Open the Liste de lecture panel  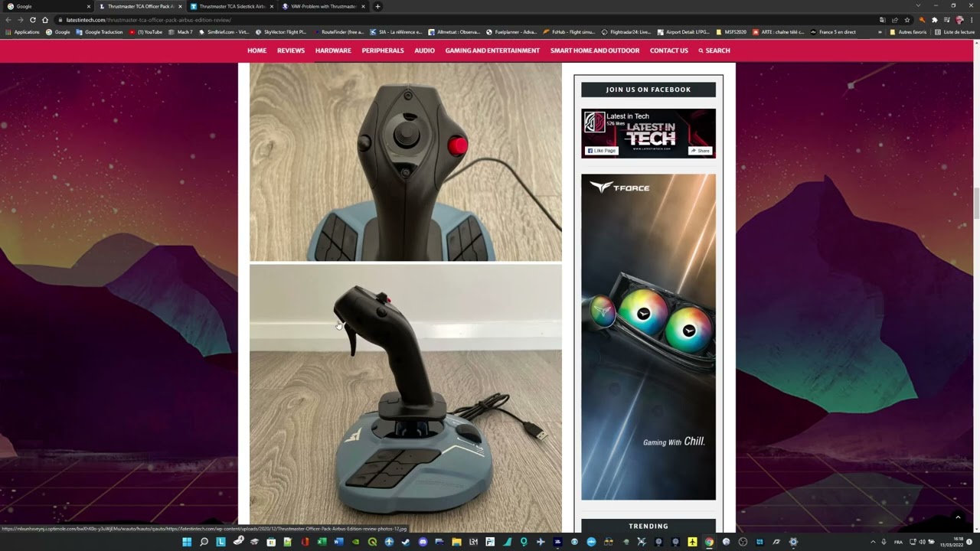(955, 32)
